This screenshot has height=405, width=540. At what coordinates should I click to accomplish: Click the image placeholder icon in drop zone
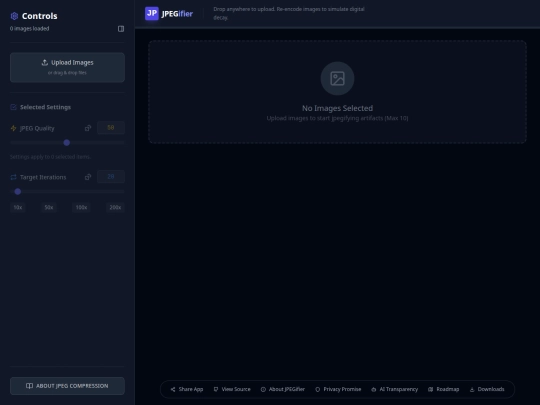tap(337, 79)
